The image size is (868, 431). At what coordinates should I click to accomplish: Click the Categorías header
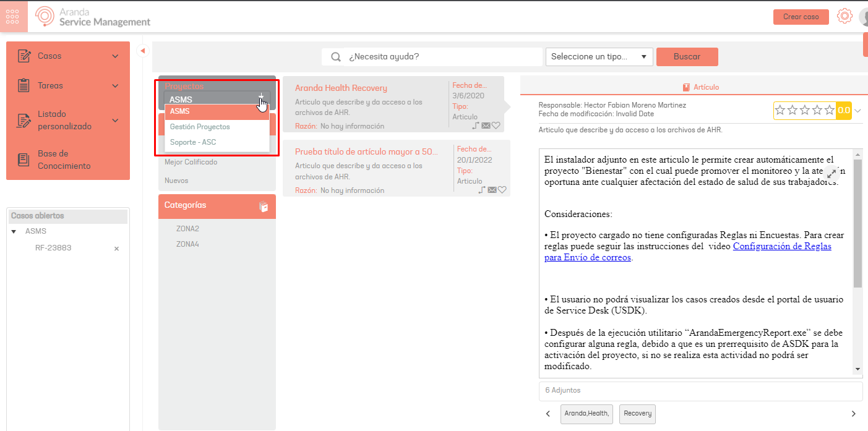pos(217,207)
